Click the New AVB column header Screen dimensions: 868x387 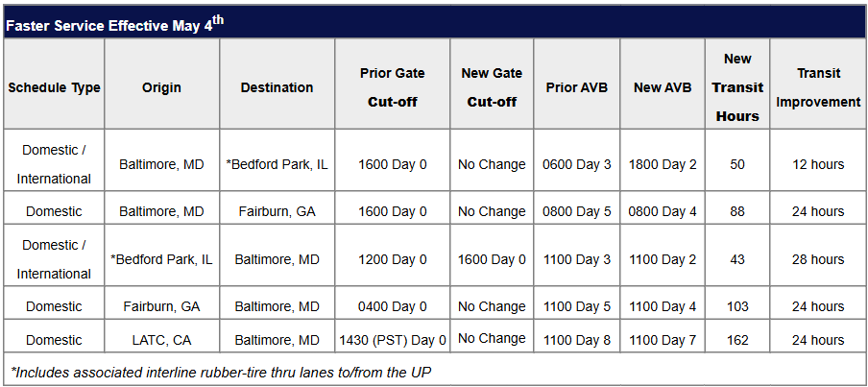[x=662, y=87]
